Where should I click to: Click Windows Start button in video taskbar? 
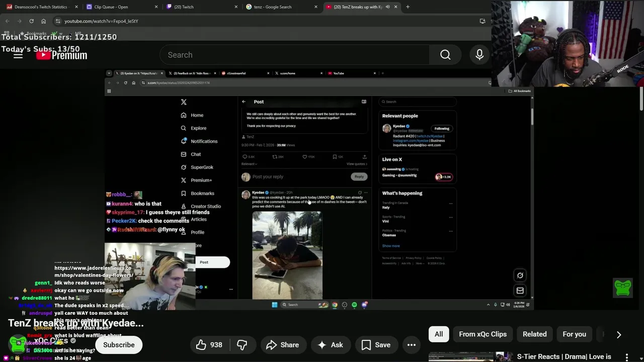tap(274, 305)
